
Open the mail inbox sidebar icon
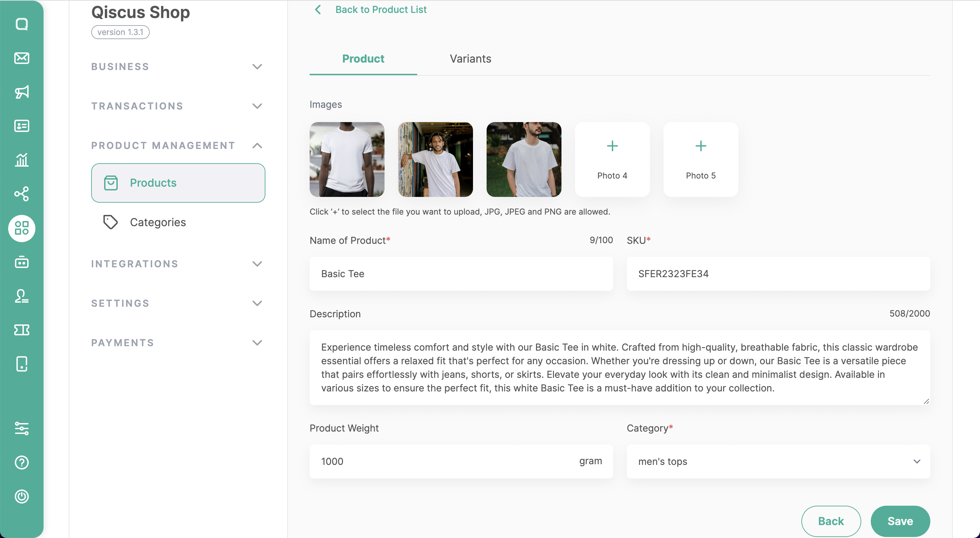click(22, 58)
